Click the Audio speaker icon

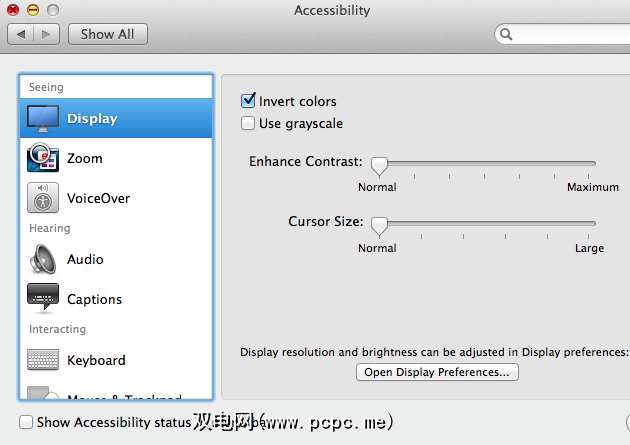pyautogui.click(x=43, y=259)
